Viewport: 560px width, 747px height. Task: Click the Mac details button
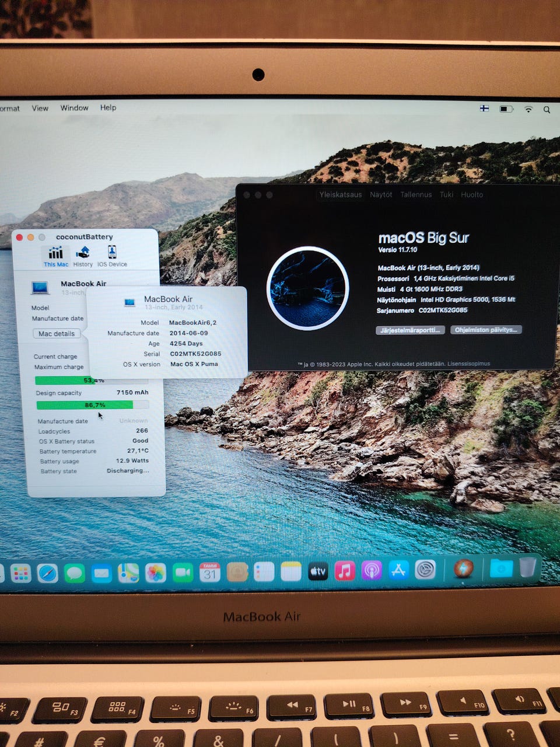[57, 334]
